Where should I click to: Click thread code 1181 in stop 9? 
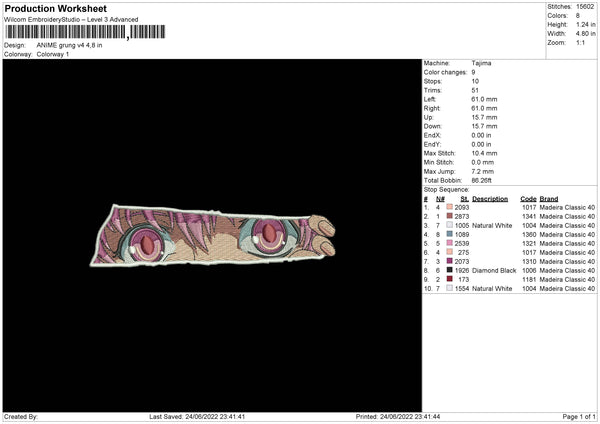[529, 279]
